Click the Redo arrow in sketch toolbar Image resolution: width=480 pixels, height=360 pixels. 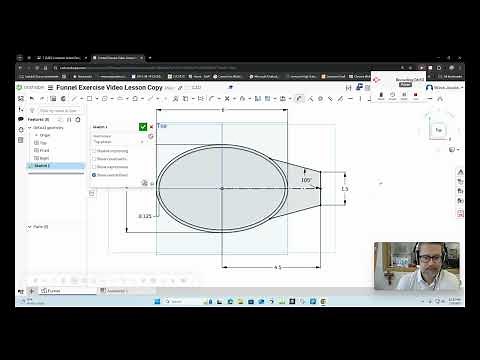(x=42, y=99)
